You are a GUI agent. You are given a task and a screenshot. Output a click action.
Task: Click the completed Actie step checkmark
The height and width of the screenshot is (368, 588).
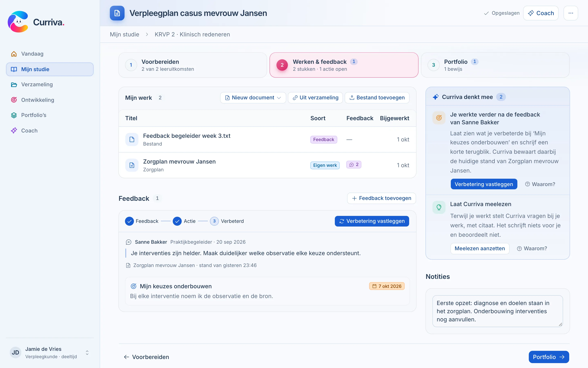click(177, 221)
